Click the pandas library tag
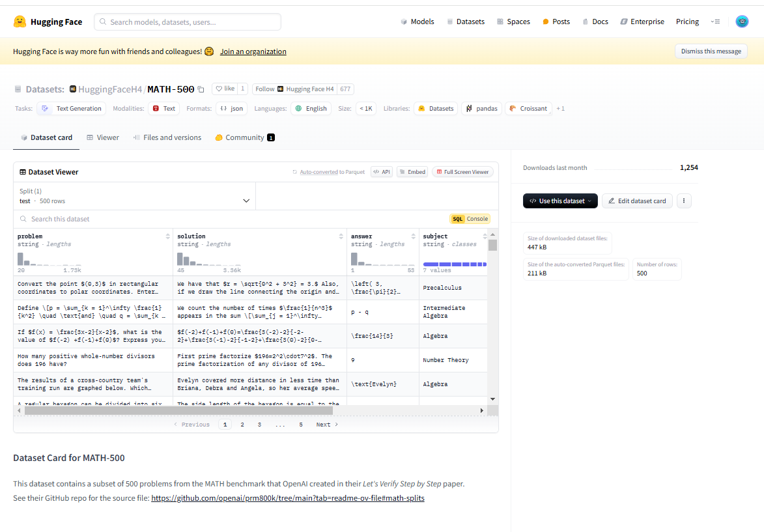764x532 pixels. (x=481, y=108)
